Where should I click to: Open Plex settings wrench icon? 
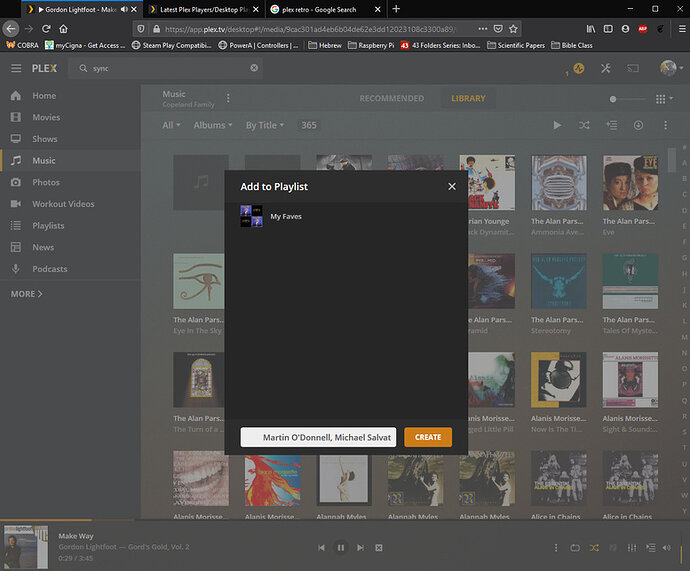[x=606, y=68]
